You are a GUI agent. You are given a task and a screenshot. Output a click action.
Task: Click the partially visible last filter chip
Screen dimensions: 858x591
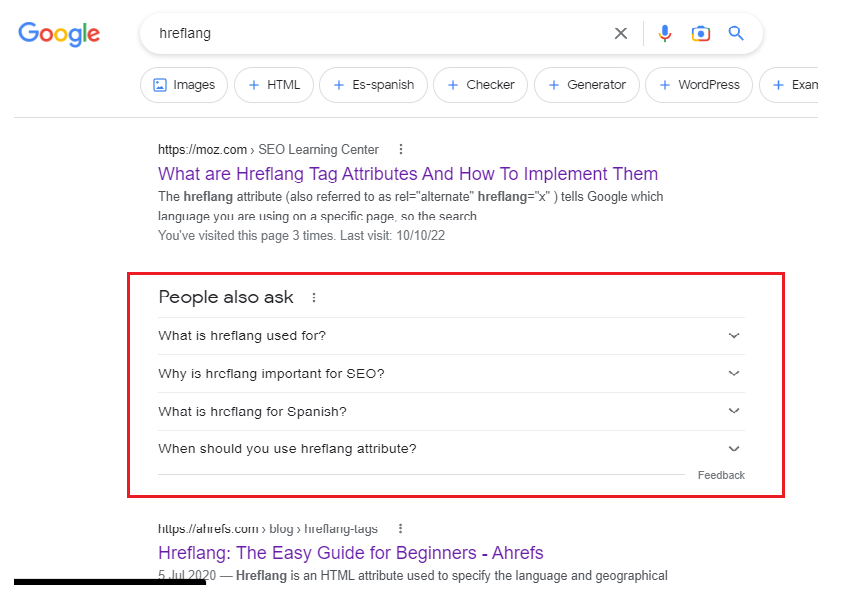coord(789,85)
